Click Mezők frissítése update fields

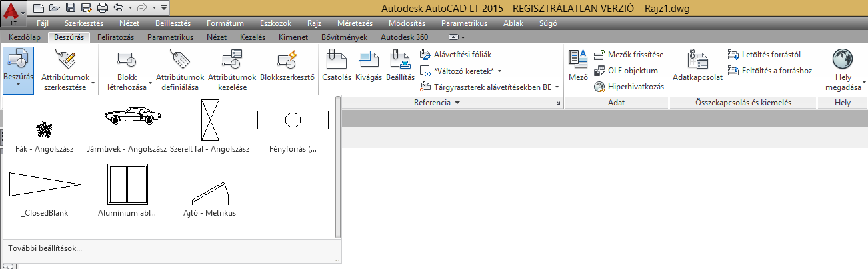pyautogui.click(x=628, y=54)
